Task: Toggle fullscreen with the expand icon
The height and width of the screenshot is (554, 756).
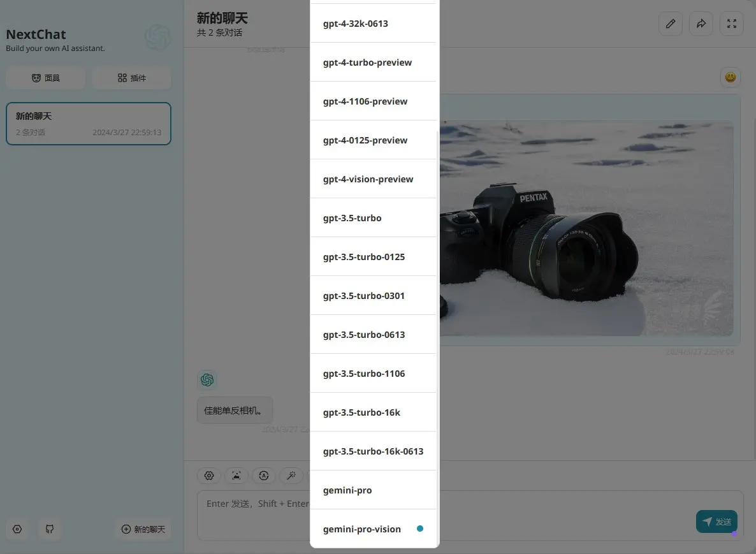Action: pyautogui.click(x=732, y=24)
